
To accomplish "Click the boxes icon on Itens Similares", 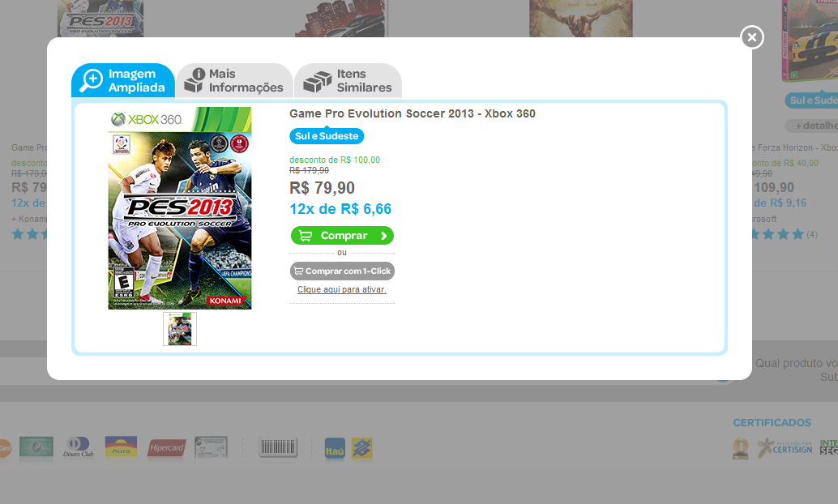I will click(x=318, y=82).
